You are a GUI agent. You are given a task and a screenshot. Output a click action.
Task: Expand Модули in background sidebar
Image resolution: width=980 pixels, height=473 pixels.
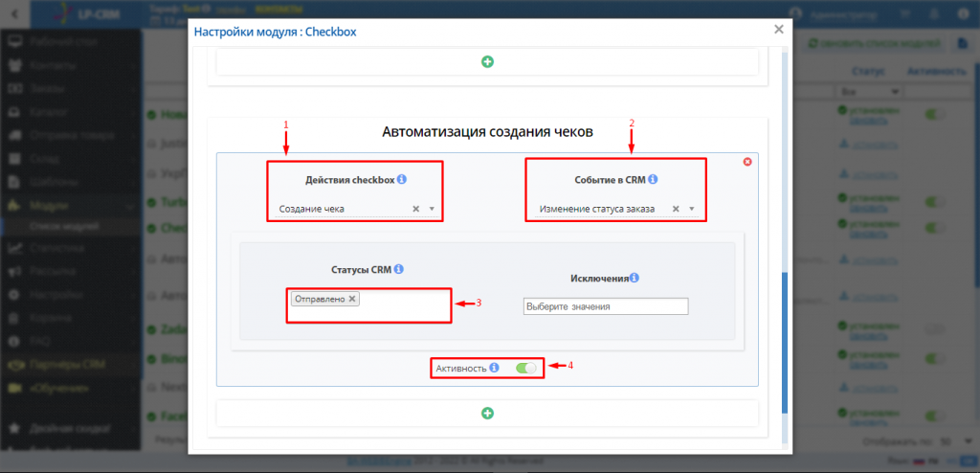click(x=49, y=206)
